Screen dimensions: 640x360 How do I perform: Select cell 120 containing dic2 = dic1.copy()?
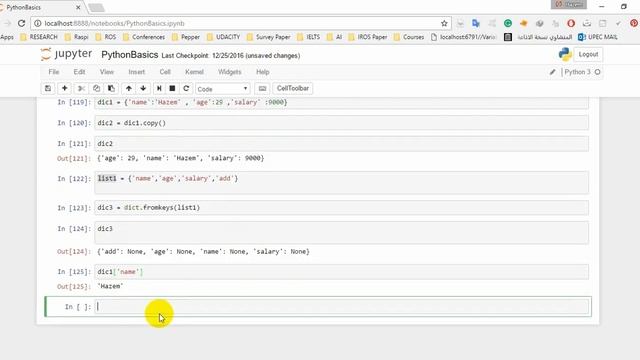coord(342,123)
